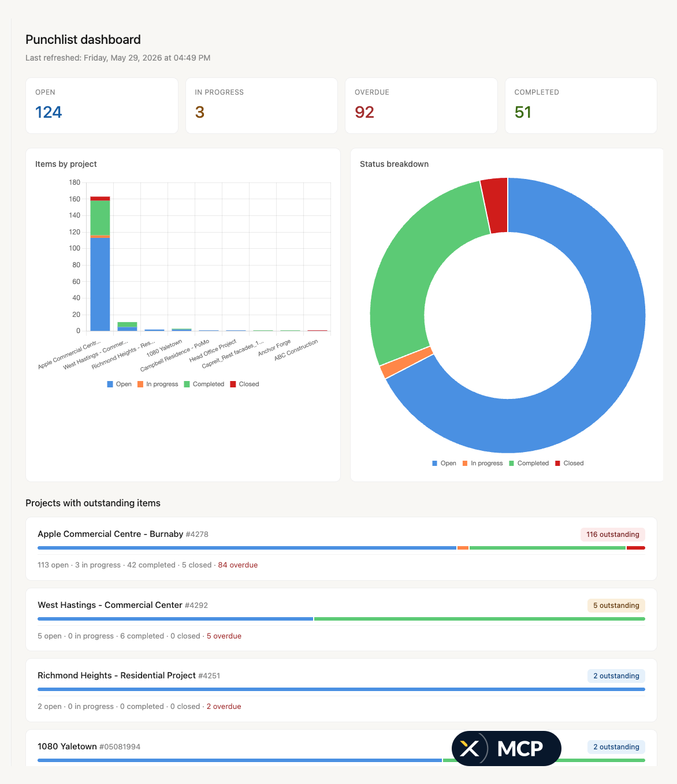Click the 84 overdue text

(x=238, y=565)
